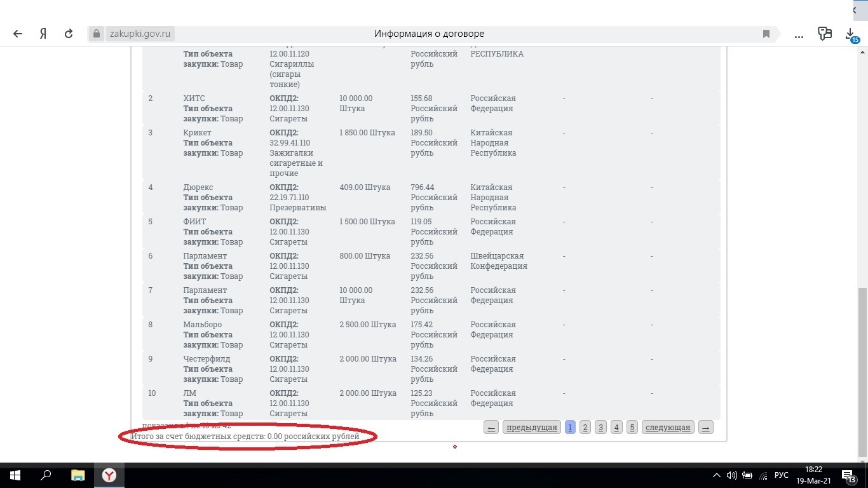Viewport: 868px width, 488px height.
Task: Click the 'следующая' pagination button
Action: [668, 427]
